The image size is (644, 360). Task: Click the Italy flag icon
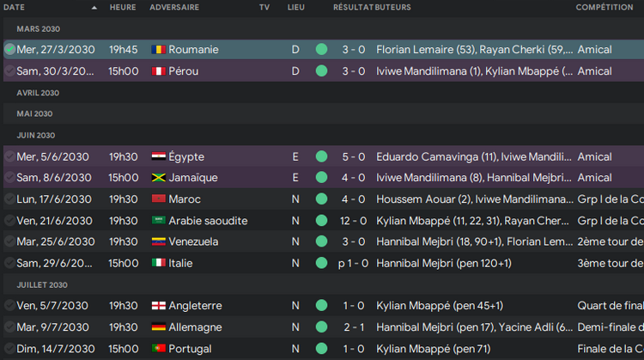(x=158, y=263)
